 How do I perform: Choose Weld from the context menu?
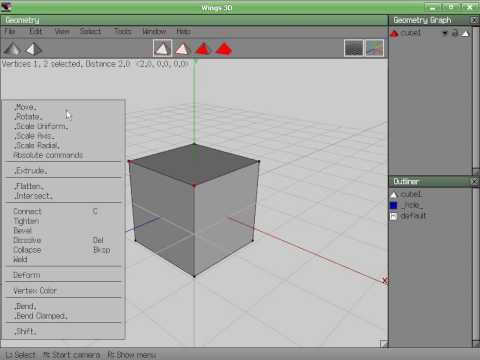tap(64, 260)
